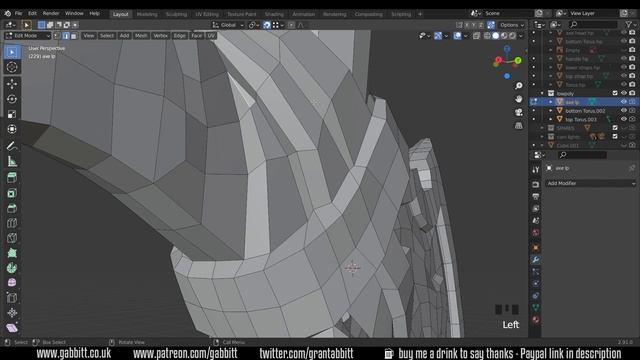640x360 pixels.
Task: Click the Blender logo menu
Action: click(x=7, y=13)
